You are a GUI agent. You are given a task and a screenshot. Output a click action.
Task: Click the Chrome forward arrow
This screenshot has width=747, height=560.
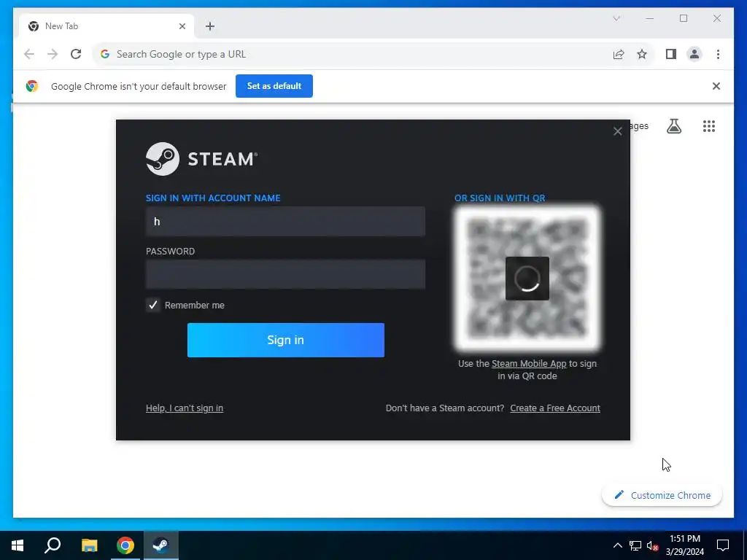53,54
